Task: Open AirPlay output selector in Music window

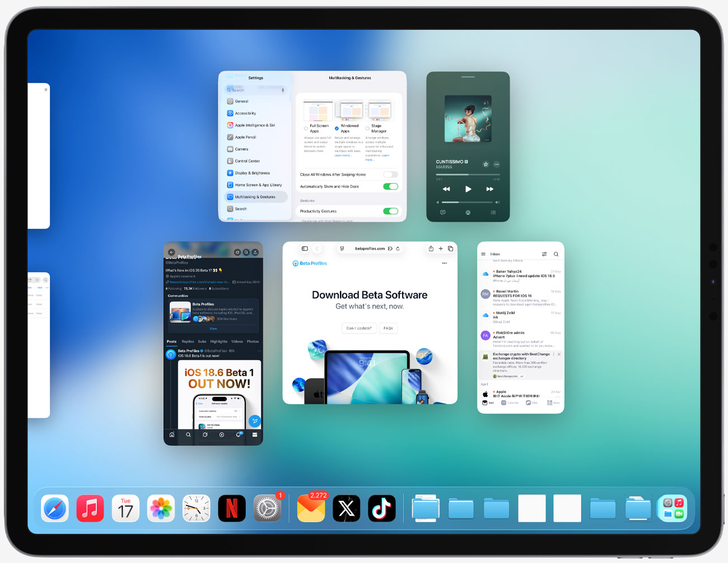Action: 468,212
